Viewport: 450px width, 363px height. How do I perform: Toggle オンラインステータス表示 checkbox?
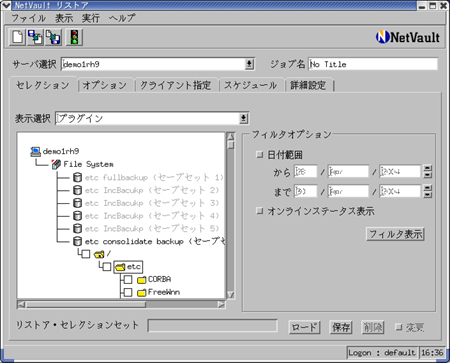coord(259,211)
